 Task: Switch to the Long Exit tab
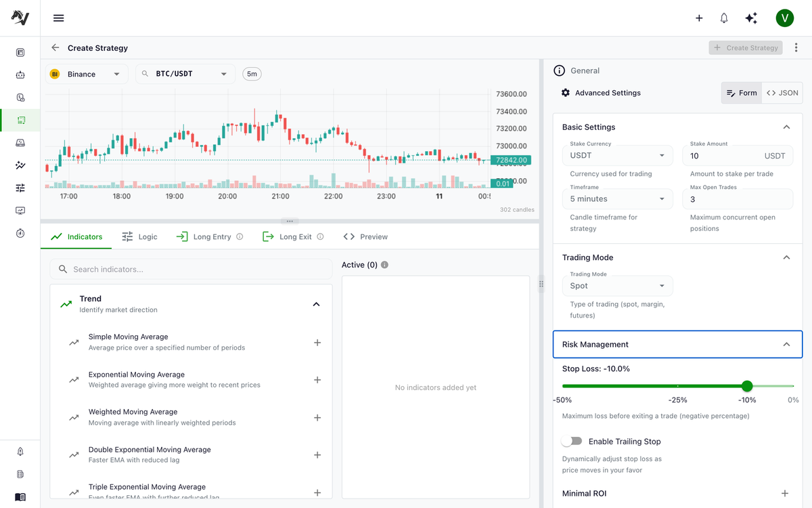(x=292, y=236)
